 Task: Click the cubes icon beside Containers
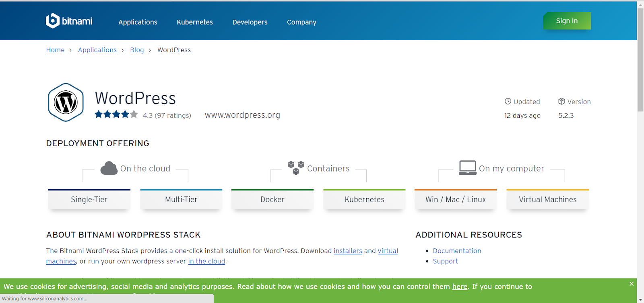[296, 168]
